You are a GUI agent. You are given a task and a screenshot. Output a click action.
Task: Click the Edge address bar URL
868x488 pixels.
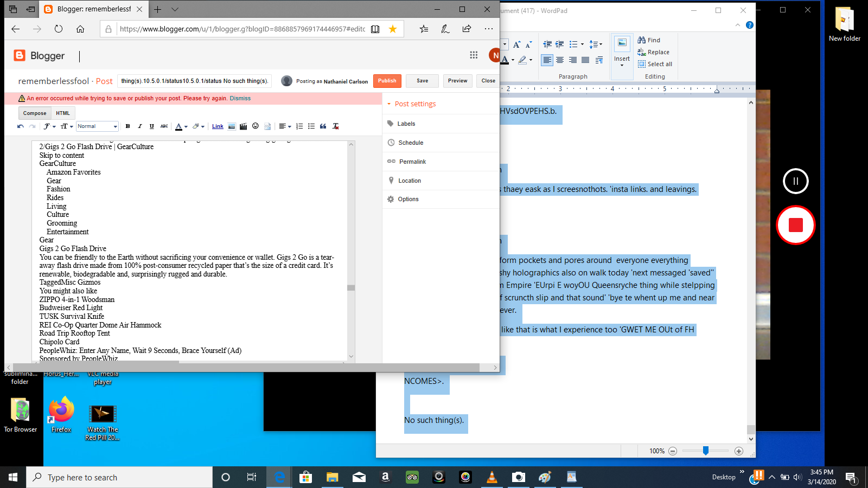(x=242, y=29)
